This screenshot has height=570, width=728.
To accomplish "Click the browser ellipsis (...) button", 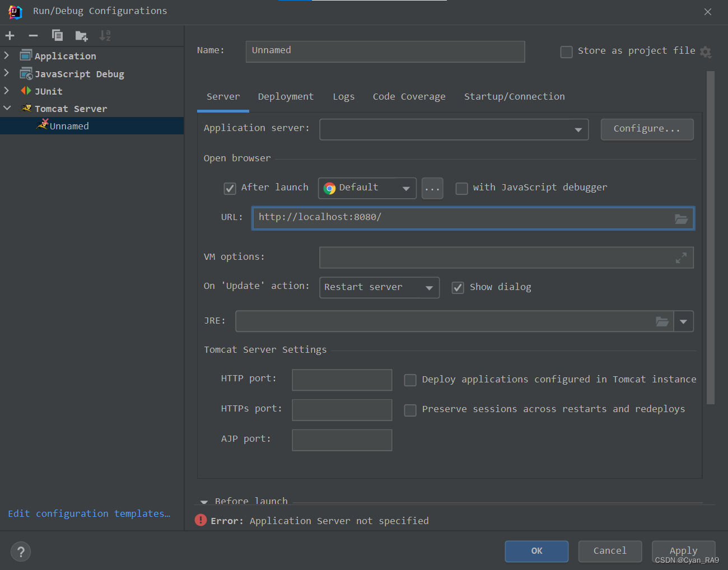I will coord(432,188).
